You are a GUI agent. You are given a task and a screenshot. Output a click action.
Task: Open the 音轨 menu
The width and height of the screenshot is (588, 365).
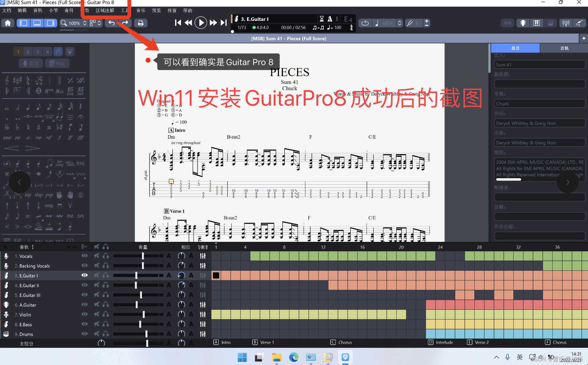(37, 10)
